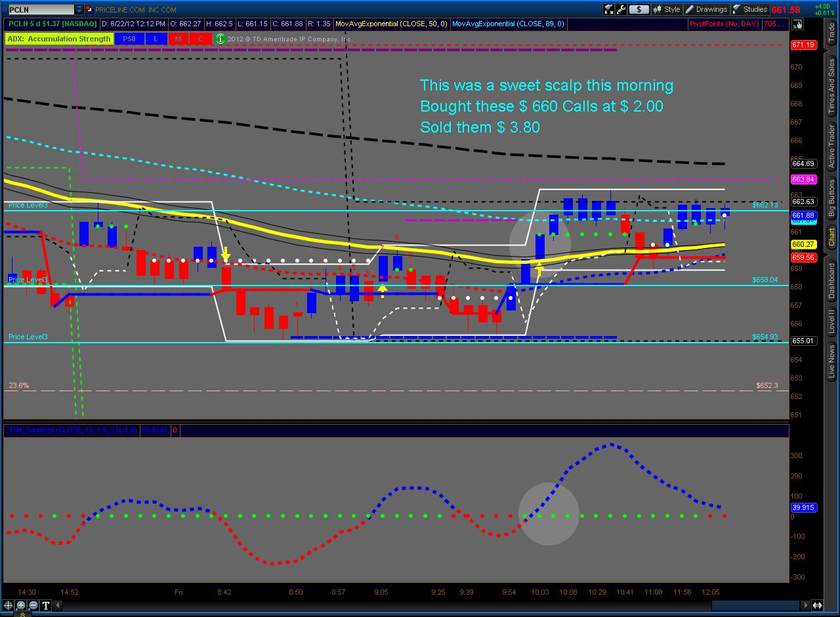Open the Active Trader side tab
Viewport: 840px width, 617px height.
pos(831,146)
